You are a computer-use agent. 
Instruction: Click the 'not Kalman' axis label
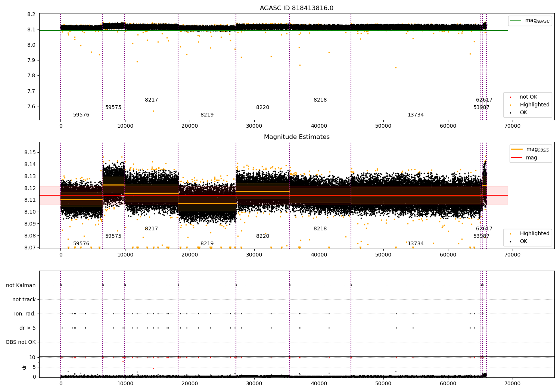[x=21, y=285]
